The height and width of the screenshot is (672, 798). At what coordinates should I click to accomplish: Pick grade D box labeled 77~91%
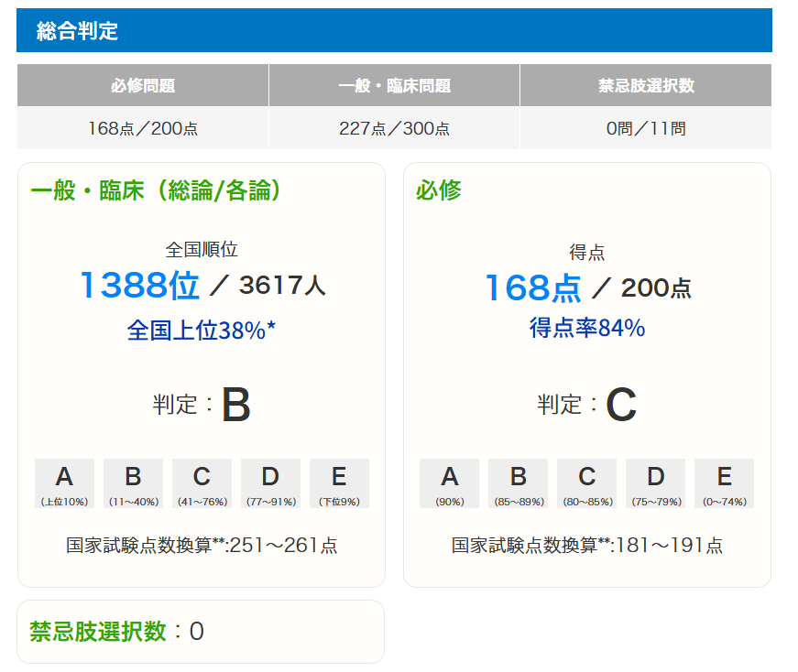coord(270,483)
